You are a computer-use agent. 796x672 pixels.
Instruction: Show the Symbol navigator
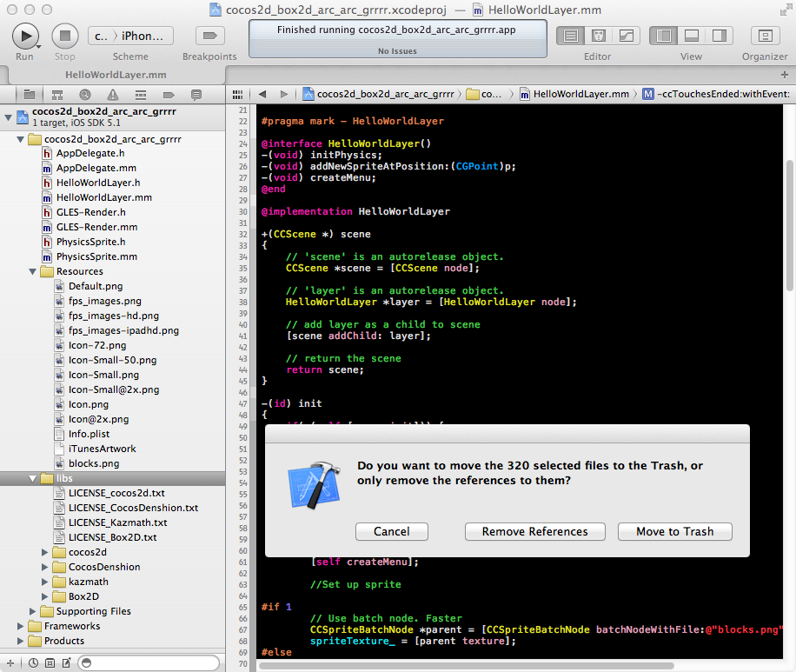point(57,95)
